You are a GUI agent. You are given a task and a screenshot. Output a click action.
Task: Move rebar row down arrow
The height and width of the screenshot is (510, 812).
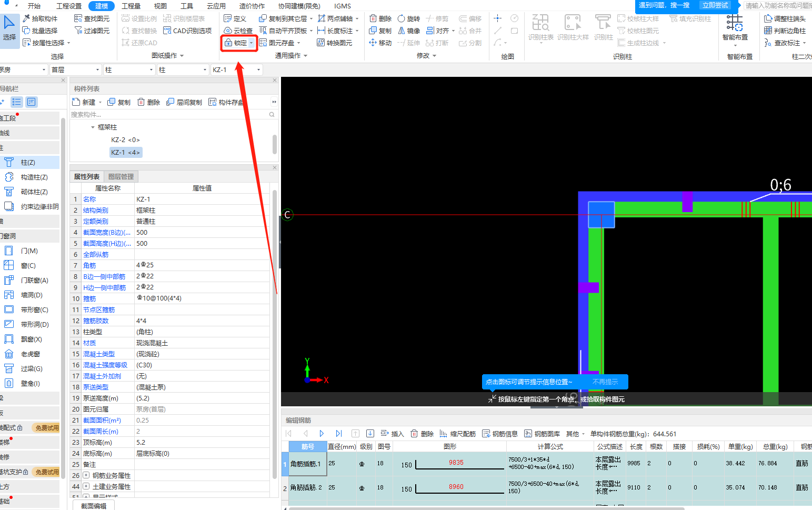click(370, 433)
